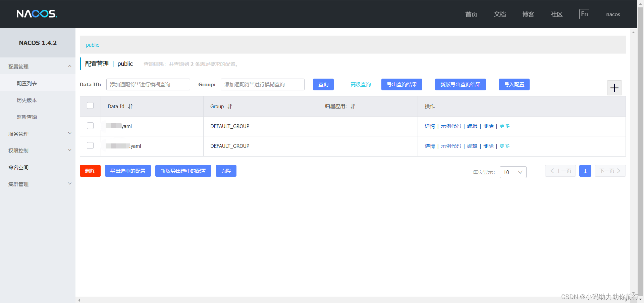Check the first yaml row checkbox

90,126
